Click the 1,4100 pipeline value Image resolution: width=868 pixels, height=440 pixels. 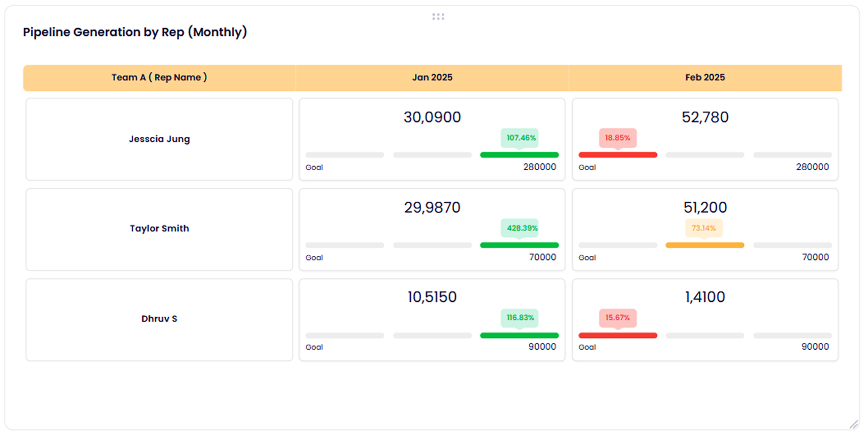click(705, 297)
